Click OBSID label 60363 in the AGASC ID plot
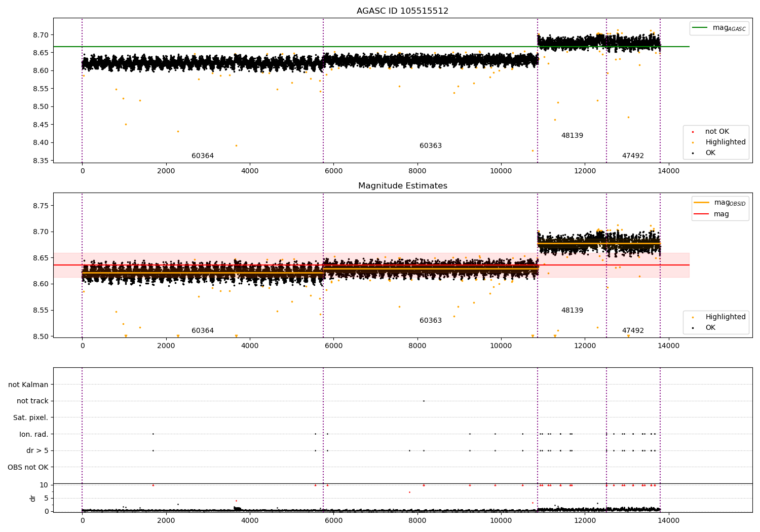The width and height of the screenshot is (760, 532). tap(431, 146)
